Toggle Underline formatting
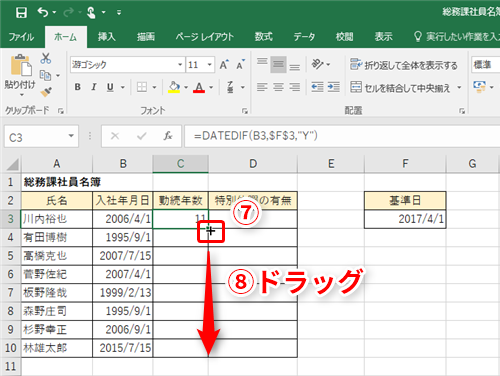 [110, 87]
